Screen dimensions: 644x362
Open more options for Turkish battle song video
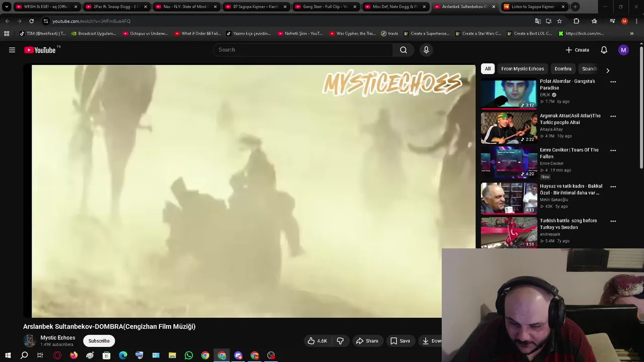[613, 221]
